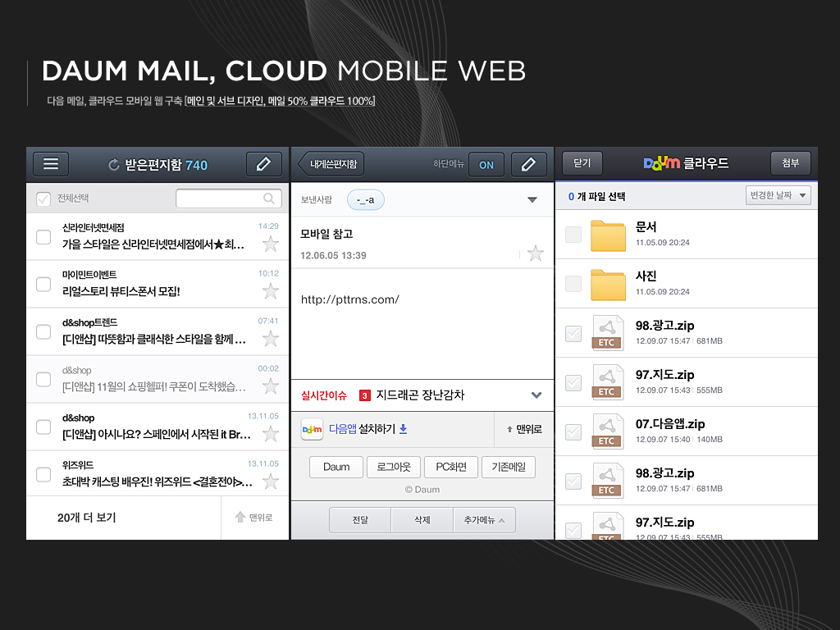Check the box for the 신라인터넷면세점 email
Screen dimensions: 840x630
pos(43,237)
